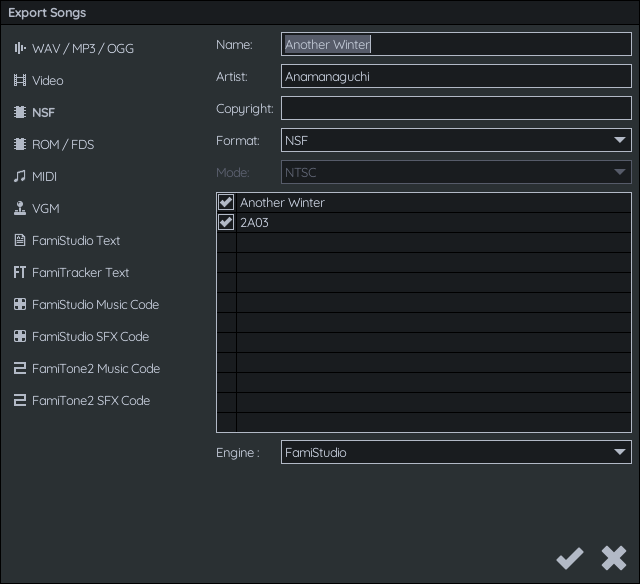The height and width of the screenshot is (584, 640).
Task: Click the MIDI music note icon
Action: coord(20,176)
